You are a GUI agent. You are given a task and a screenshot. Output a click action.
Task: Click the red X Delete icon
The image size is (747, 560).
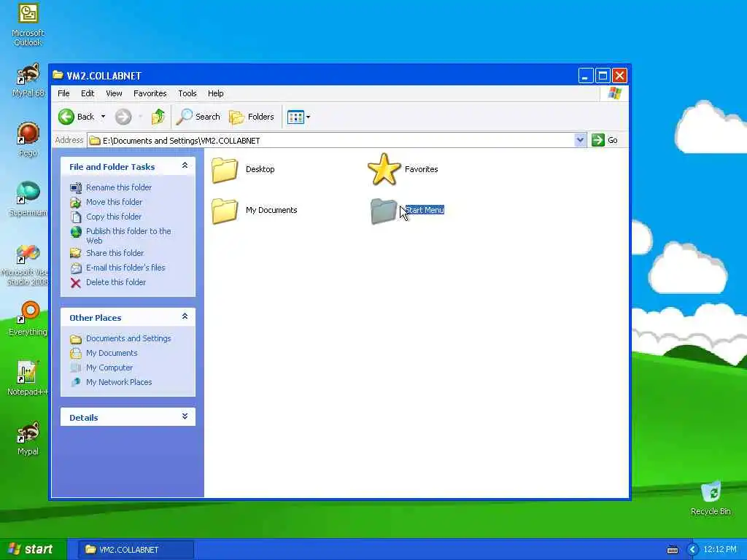coord(76,283)
